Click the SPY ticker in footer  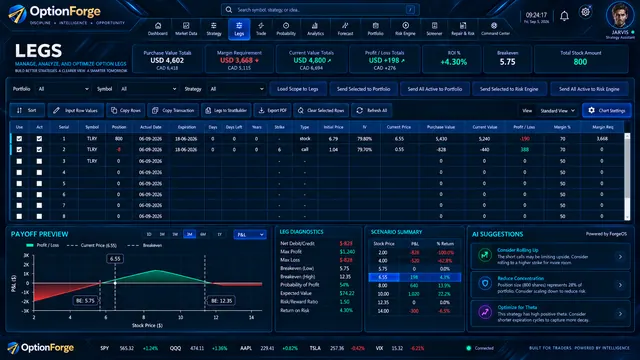104,348
